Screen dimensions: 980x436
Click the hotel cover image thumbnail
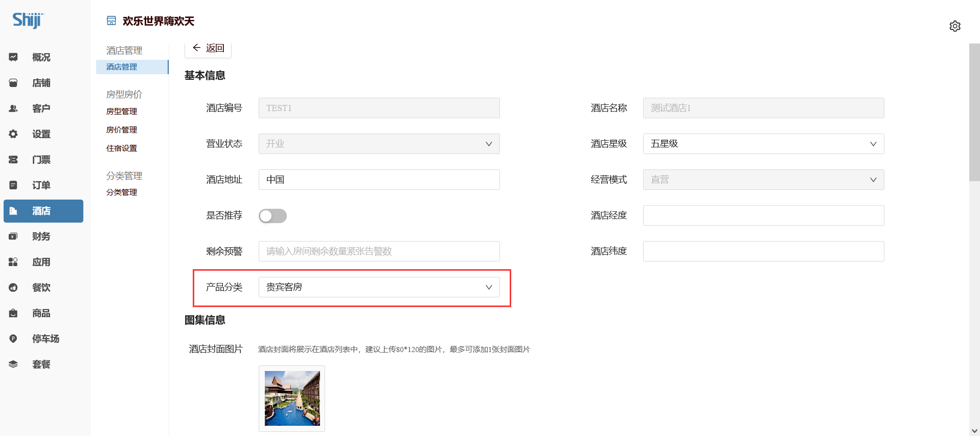tap(292, 398)
